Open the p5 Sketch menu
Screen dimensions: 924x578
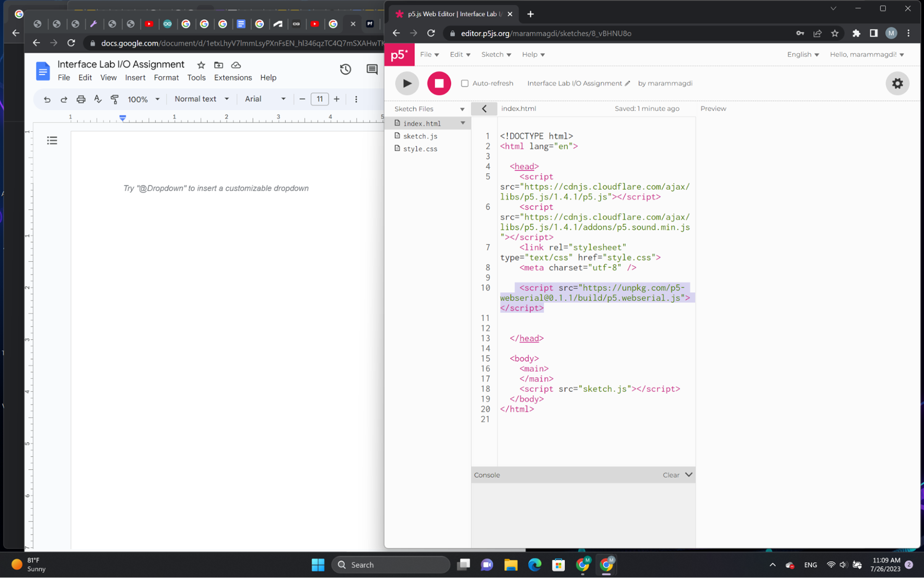click(496, 54)
